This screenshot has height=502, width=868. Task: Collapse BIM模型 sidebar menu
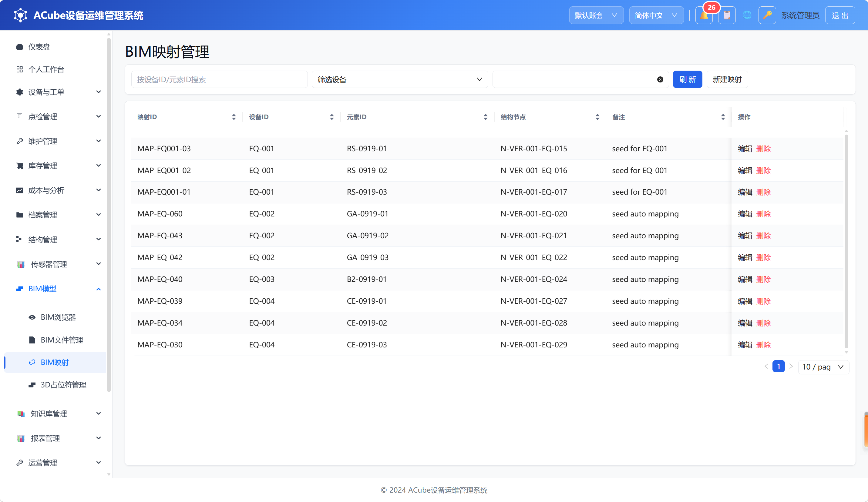[55, 289]
